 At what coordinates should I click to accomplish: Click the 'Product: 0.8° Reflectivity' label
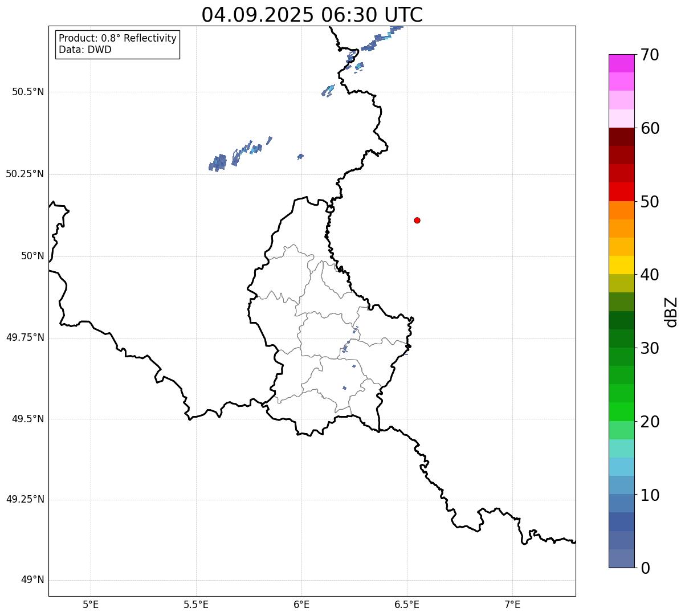(x=118, y=38)
